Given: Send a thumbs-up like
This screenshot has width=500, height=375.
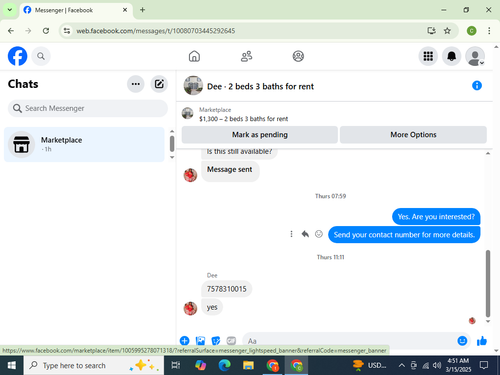Looking at the screenshot, I should click(x=482, y=341).
